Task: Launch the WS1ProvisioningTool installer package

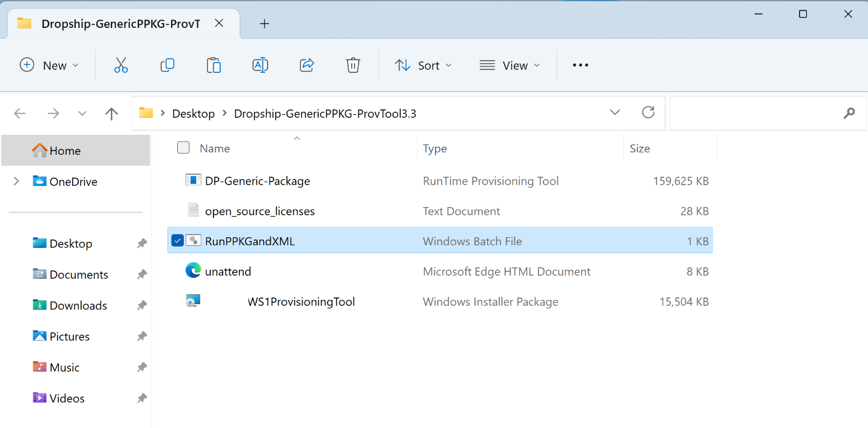Action: coord(301,302)
